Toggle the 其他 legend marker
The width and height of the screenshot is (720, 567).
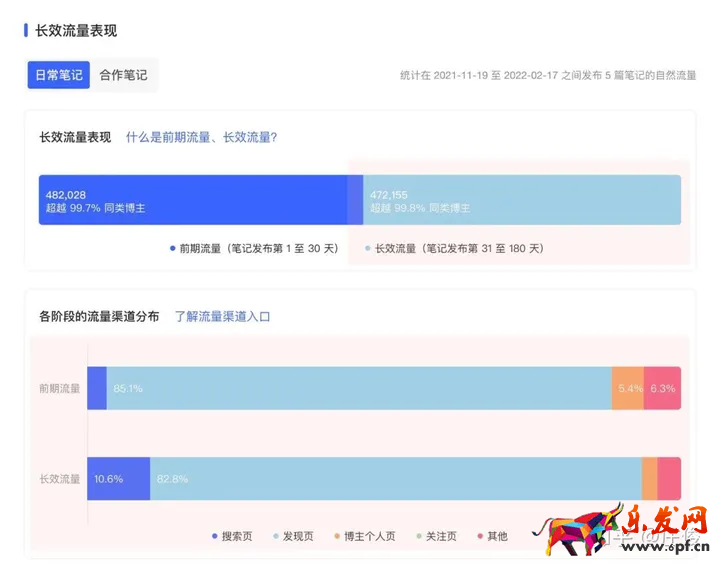(x=480, y=536)
